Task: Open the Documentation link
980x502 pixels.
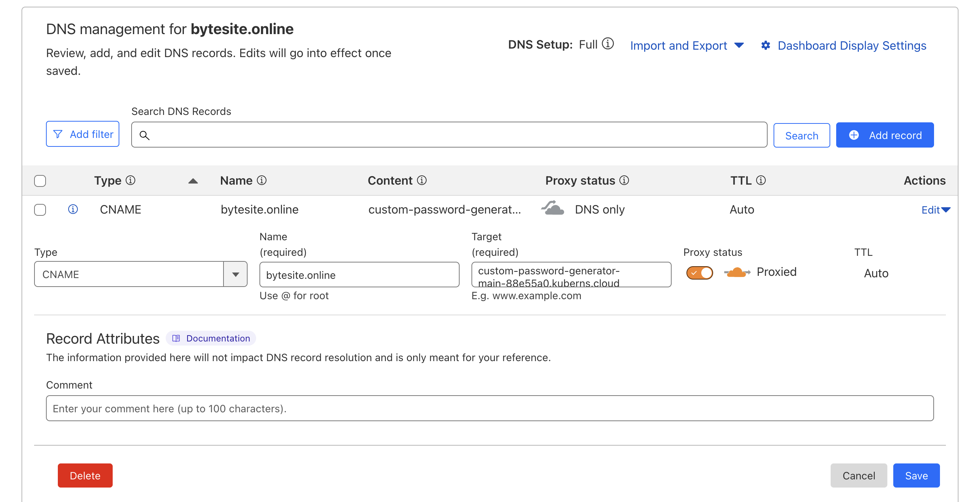Action: tap(211, 338)
